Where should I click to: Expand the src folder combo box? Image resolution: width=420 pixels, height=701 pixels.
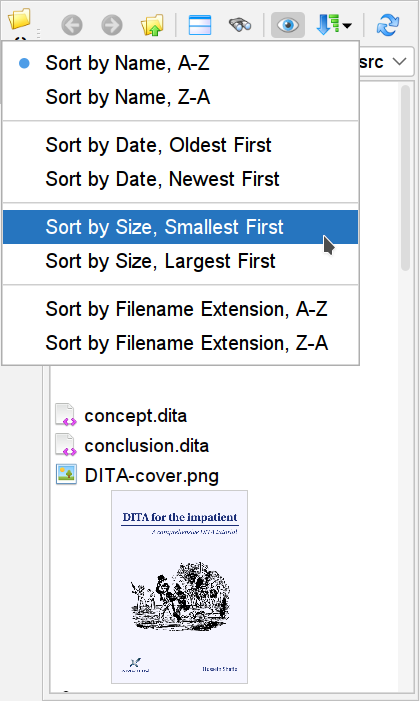(385, 62)
